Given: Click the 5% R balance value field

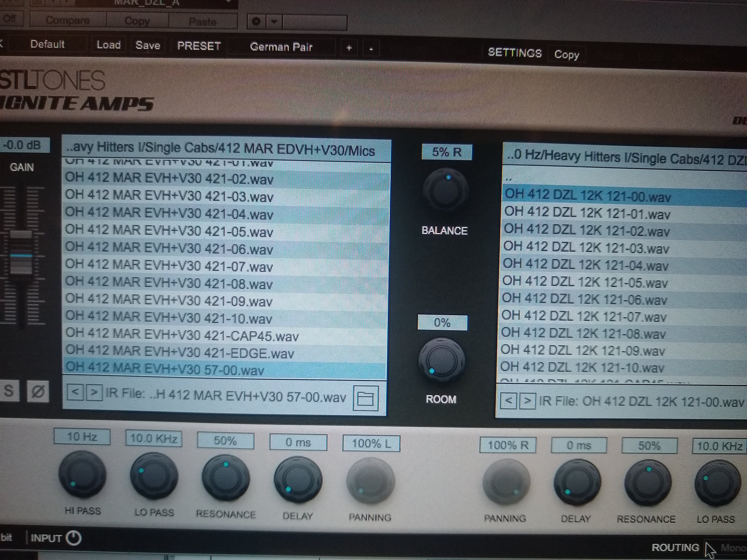Looking at the screenshot, I should pos(446,152).
